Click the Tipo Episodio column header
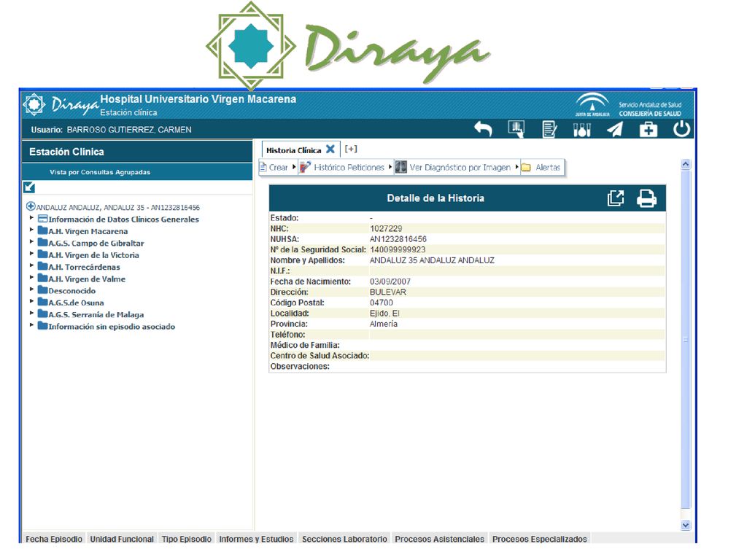 pyautogui.click(x=186, y=539)
